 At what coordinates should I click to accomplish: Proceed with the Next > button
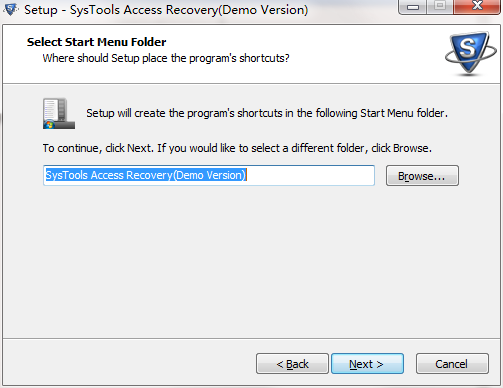click(x=367, y=364)
